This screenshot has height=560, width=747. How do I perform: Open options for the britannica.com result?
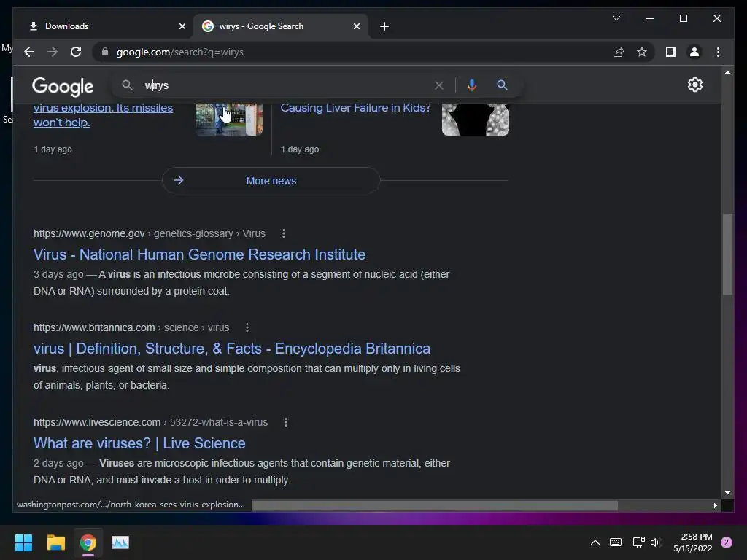(x=247, y=327)
